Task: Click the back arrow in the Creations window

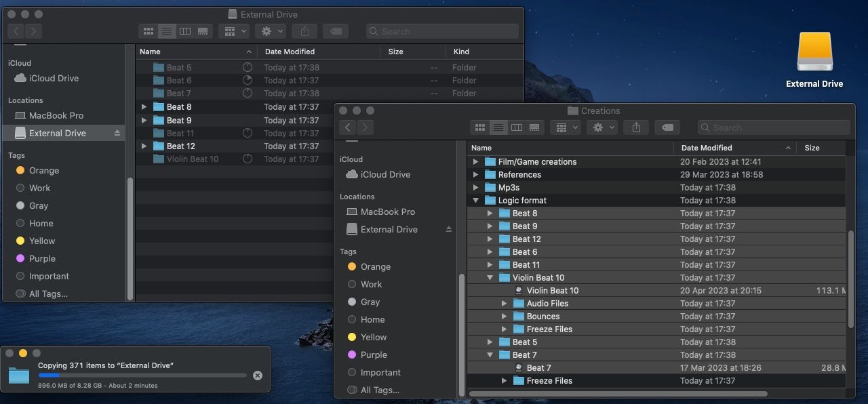Action: (347, 127)
